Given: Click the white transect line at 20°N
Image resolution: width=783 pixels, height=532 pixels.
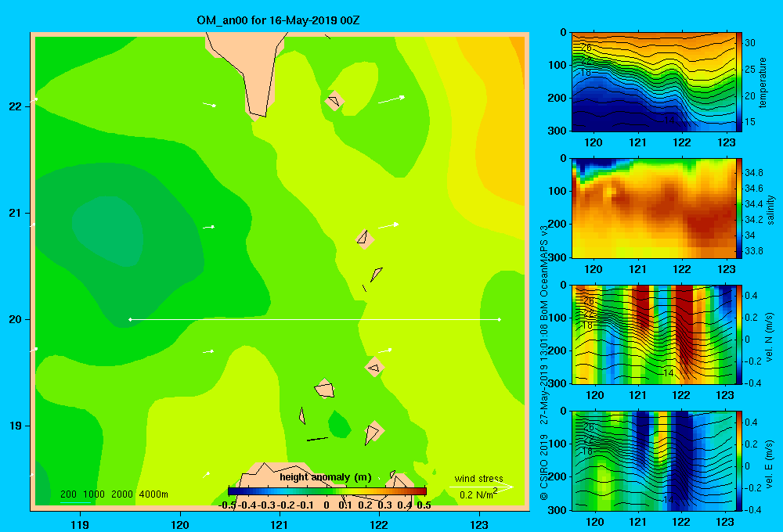Looking at the screenshot, I should [x=315, y=319].
